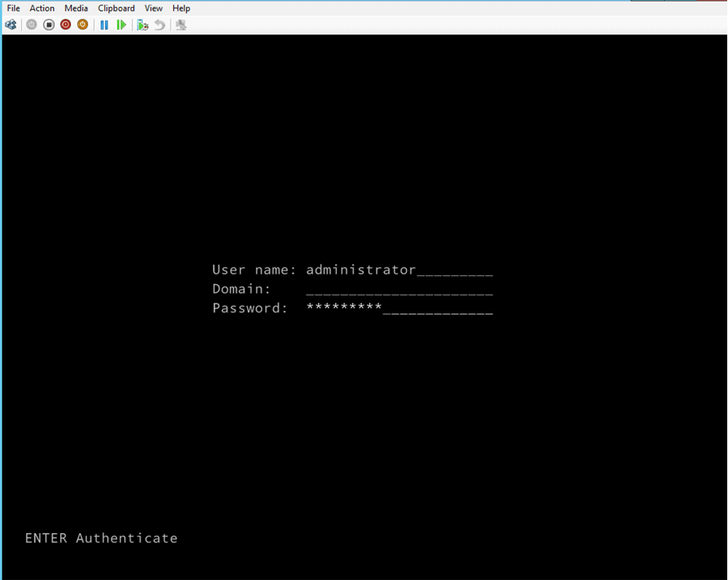Viewport: 728px width, 580px height.
Task: Open the Clipboard menu
Action: tap(116, 8)
